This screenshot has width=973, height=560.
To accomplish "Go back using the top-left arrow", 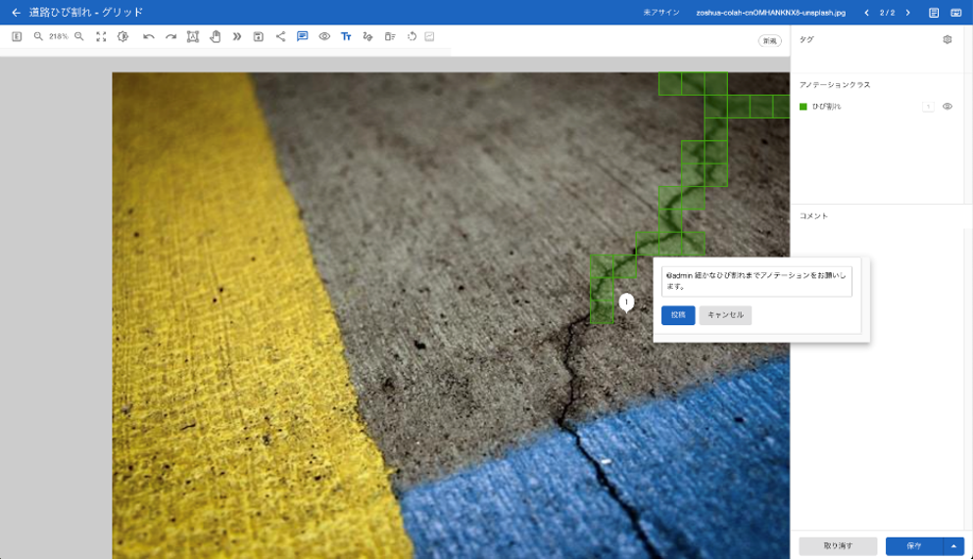I will point(16,13).
